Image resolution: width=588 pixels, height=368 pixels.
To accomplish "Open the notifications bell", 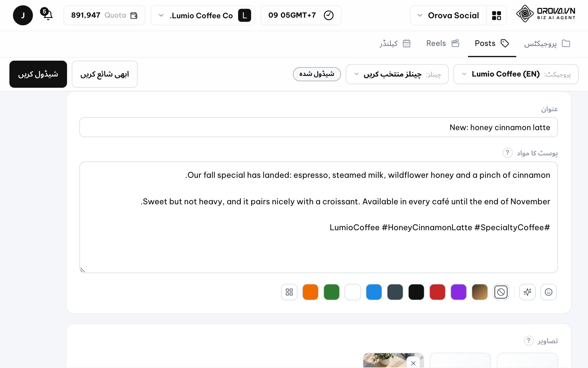I will (48, 15).
